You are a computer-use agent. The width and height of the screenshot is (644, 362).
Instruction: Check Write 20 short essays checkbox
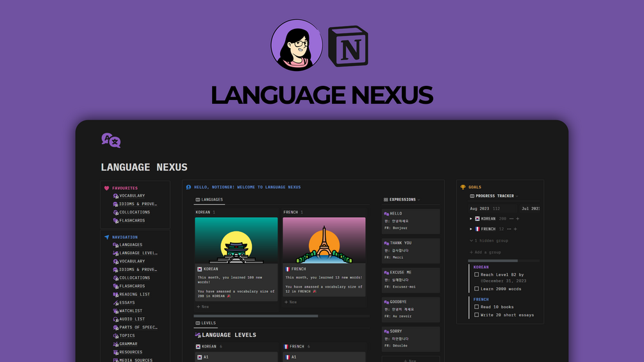(x=476, y=315)
